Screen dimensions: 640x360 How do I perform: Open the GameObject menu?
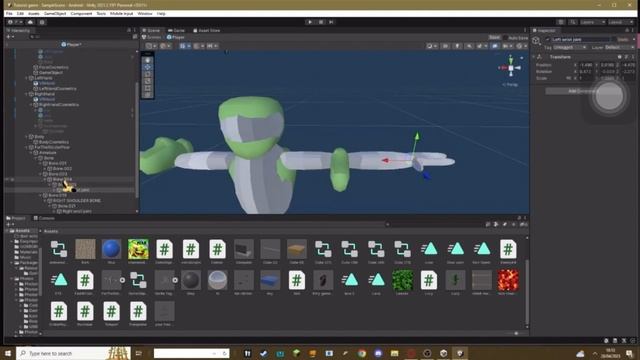pos(55,13)
